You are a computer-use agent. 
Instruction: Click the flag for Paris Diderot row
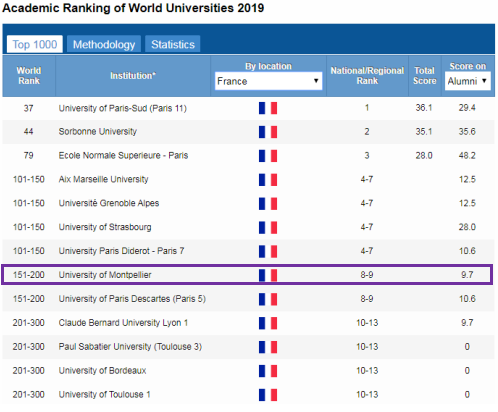[x=268, y=251]
